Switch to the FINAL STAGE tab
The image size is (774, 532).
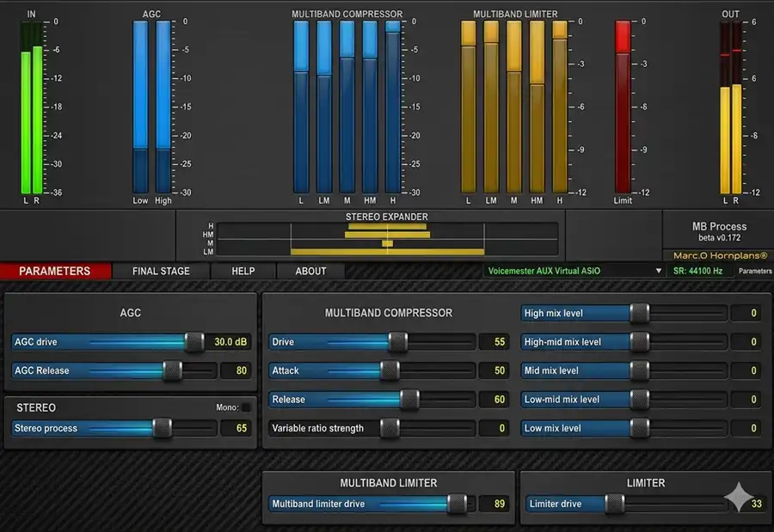point(161,271)
